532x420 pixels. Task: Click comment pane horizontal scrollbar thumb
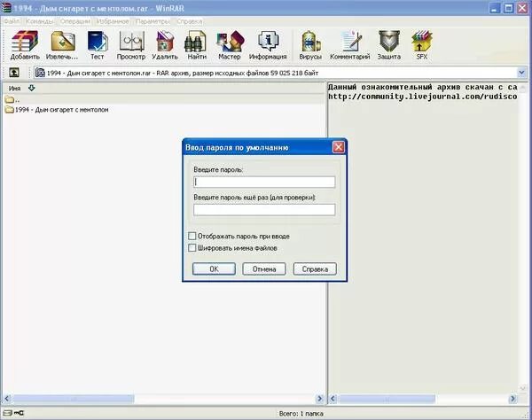(387, 399)
